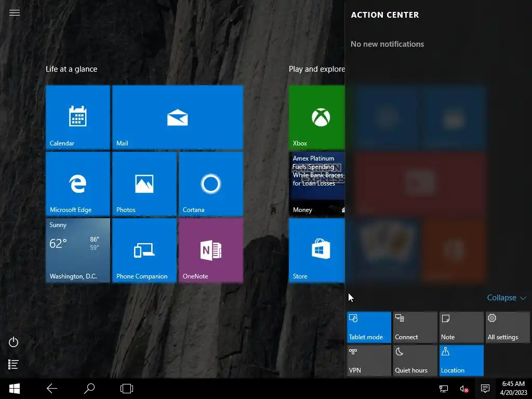Click the Power button icon
532x399 pixels.
(x=14, y=342)
